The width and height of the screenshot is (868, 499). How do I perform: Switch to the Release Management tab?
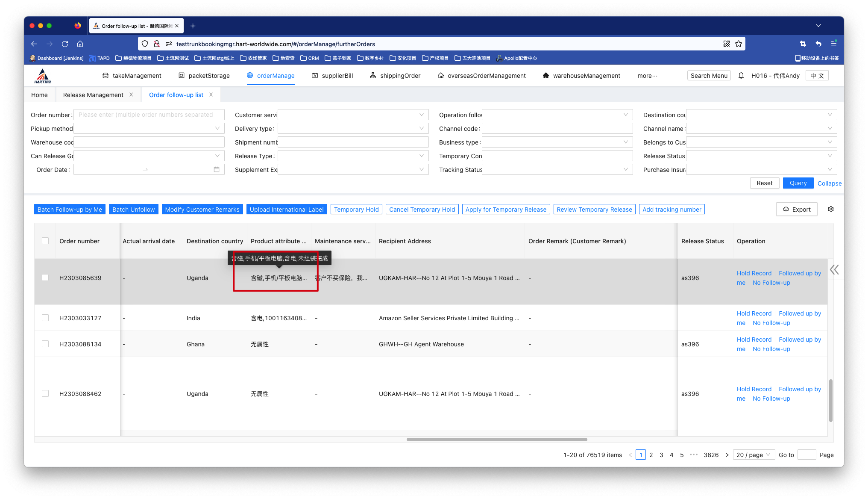coord(93,95)
